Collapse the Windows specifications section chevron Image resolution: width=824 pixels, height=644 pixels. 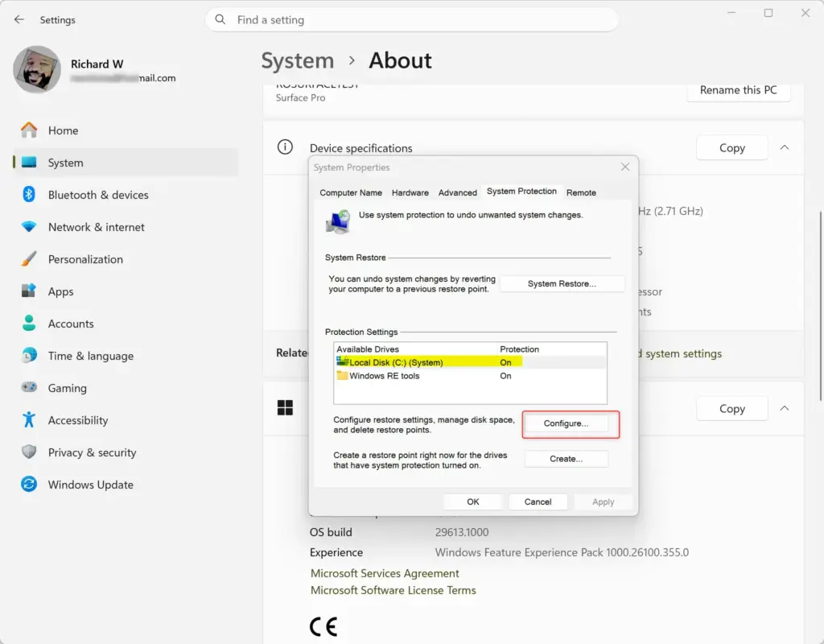coord(784,408)
